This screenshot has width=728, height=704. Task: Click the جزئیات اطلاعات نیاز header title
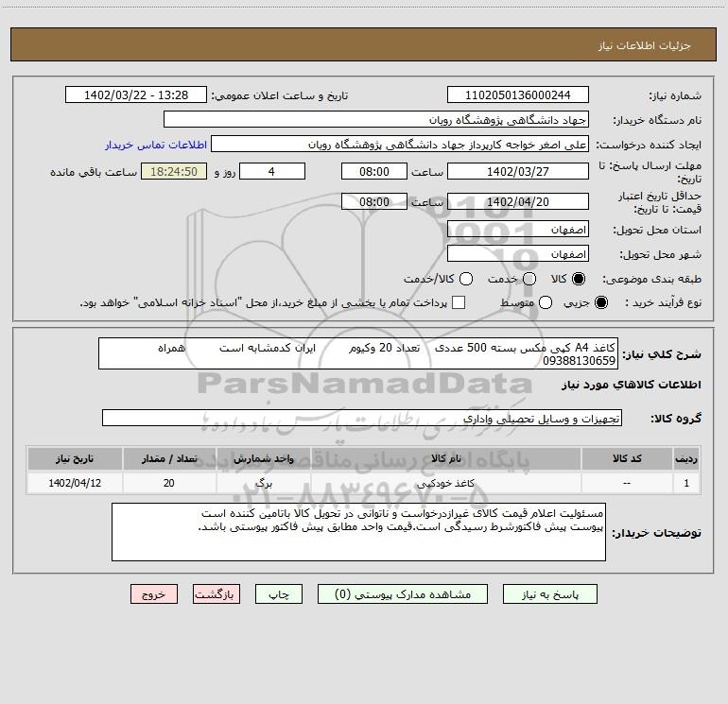tap(644, 45)
